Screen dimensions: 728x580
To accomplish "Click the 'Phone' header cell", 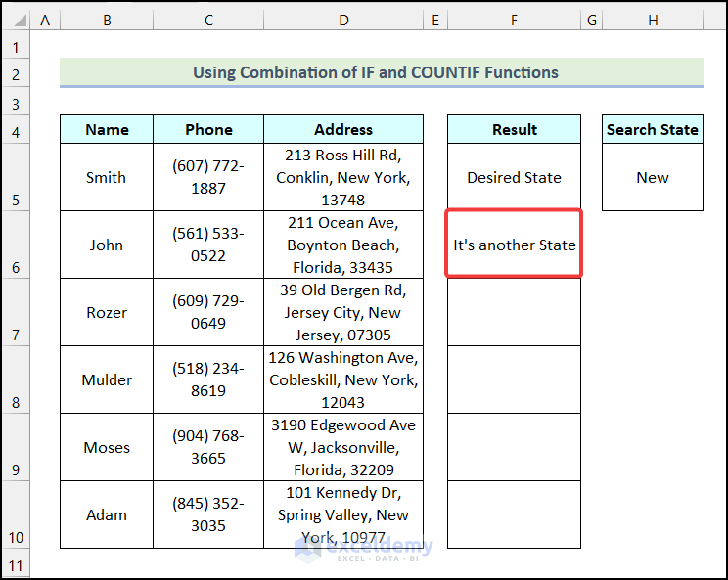I will [208, 129].
